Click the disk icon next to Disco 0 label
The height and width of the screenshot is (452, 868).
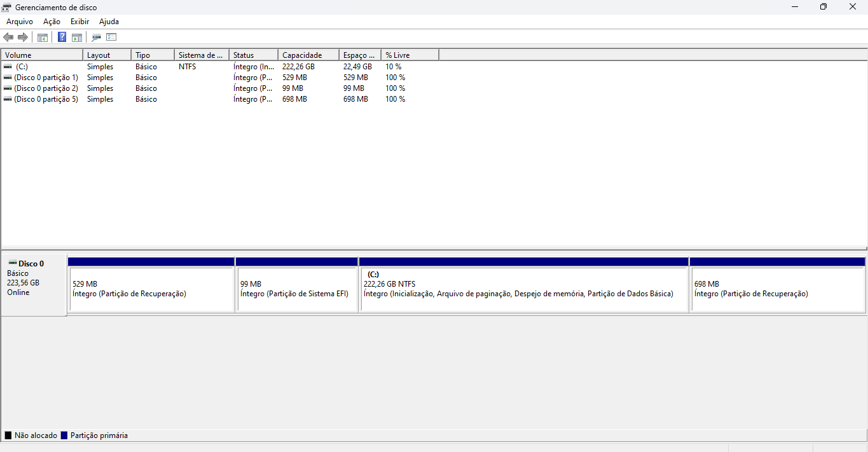(12, 263)
